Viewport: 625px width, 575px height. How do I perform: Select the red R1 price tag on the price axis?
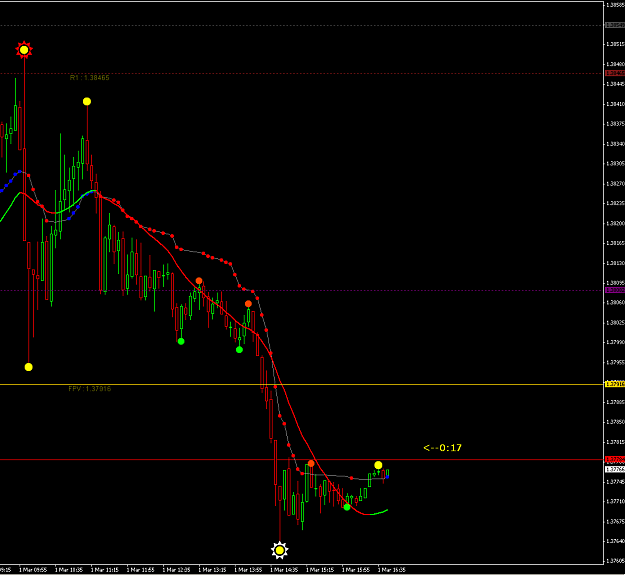click(615, 73)
